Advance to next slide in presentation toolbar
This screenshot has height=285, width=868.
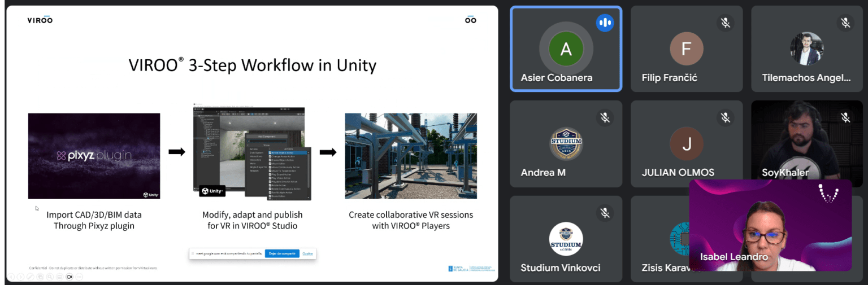point(20,277)
